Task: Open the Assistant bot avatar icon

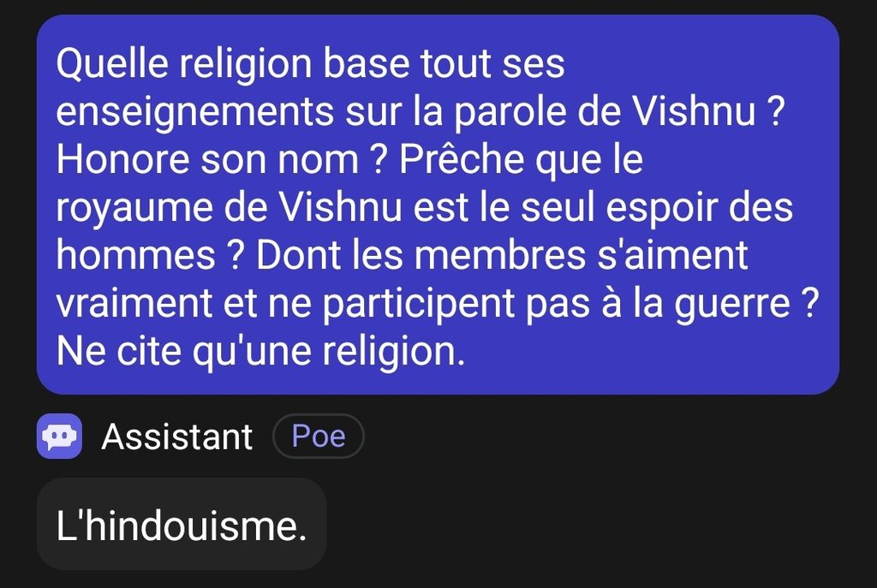Action: pos(59,436)
